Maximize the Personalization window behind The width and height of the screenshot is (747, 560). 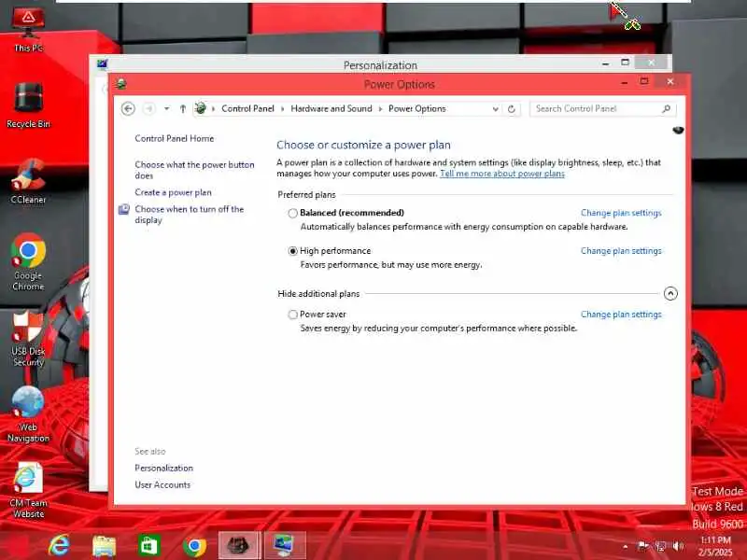(625, 63)
